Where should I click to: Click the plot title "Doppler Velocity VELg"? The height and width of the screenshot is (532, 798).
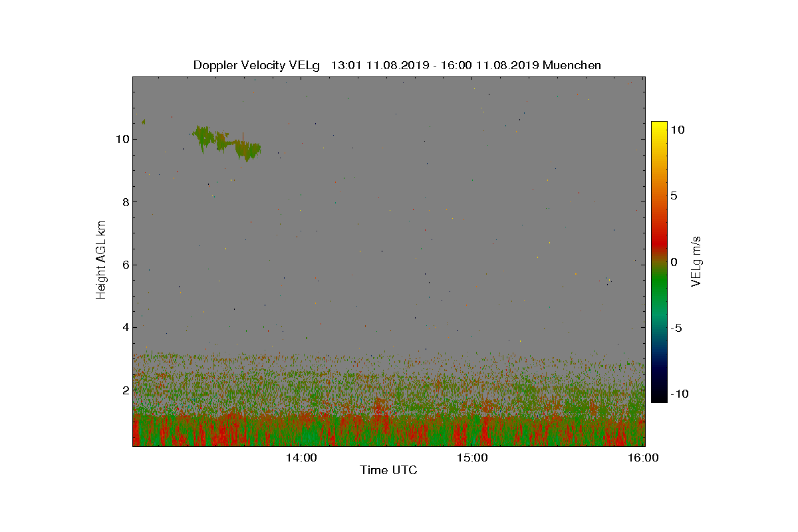256,65
